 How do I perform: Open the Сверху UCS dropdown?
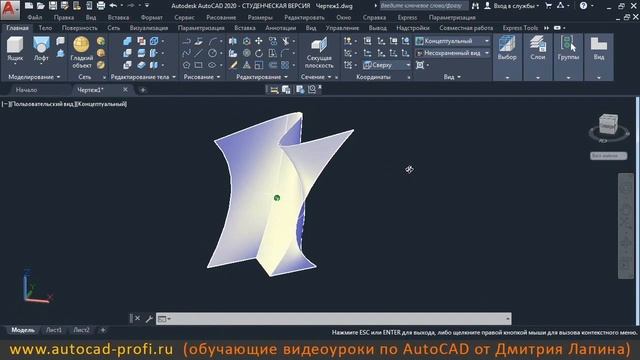point(387,65)
